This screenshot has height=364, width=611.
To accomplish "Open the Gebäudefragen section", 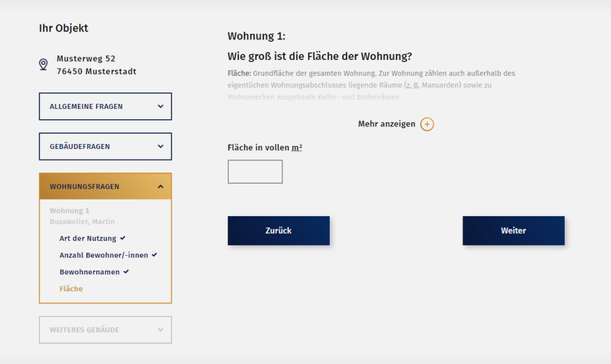I will pos(80,147).
